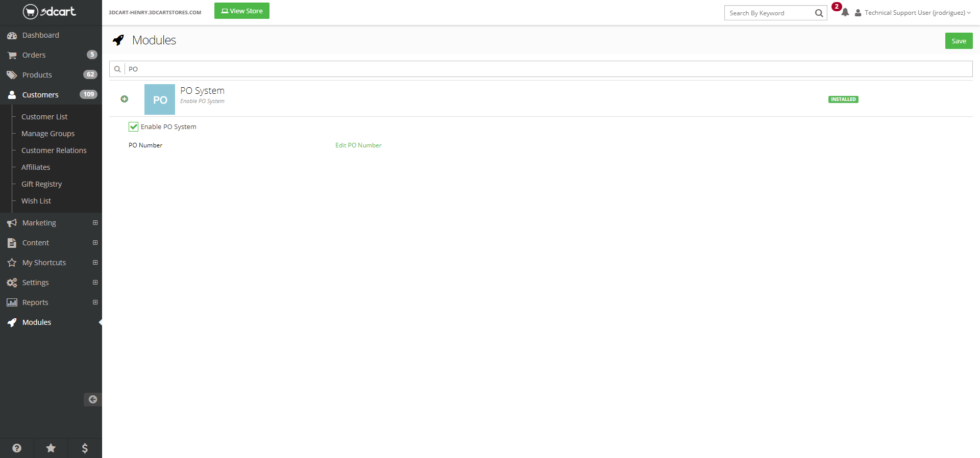The image size is (980, 458).
Task: Expand the Settings menu section
Action: [x=95, y=283]
